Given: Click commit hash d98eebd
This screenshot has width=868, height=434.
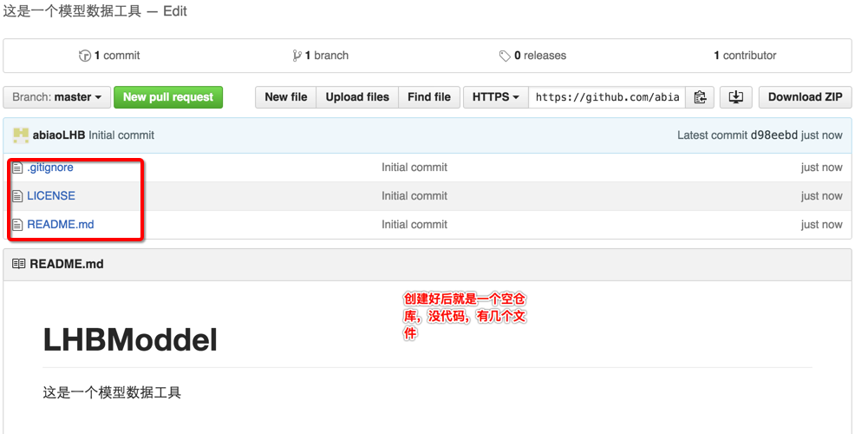Looking at the screenshot, I should coord(773,135).
